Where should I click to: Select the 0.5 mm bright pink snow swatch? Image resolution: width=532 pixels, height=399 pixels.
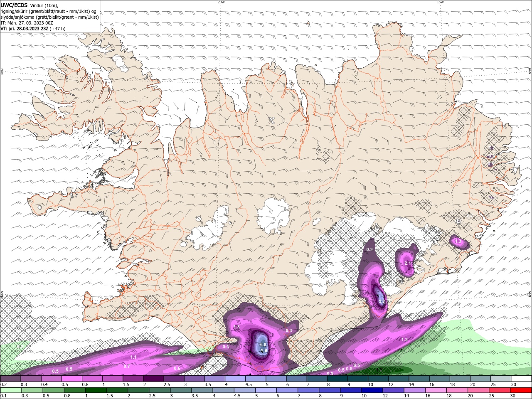tap(72, 379)
